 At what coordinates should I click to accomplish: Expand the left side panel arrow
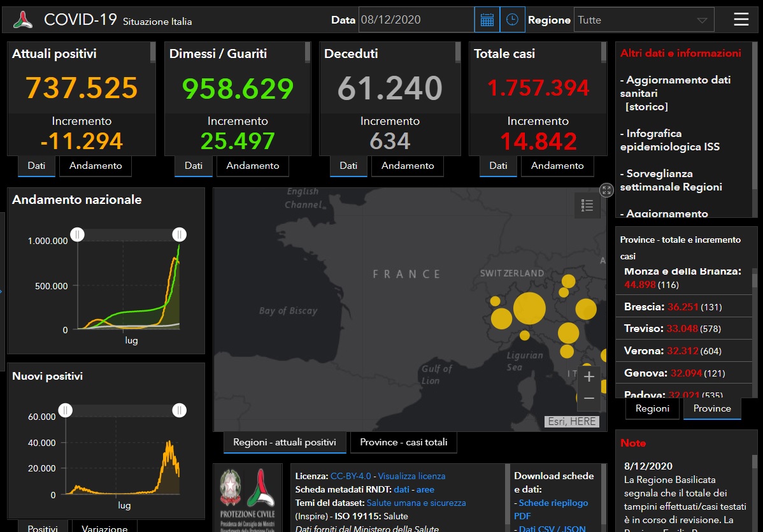[x=2, y=292]
